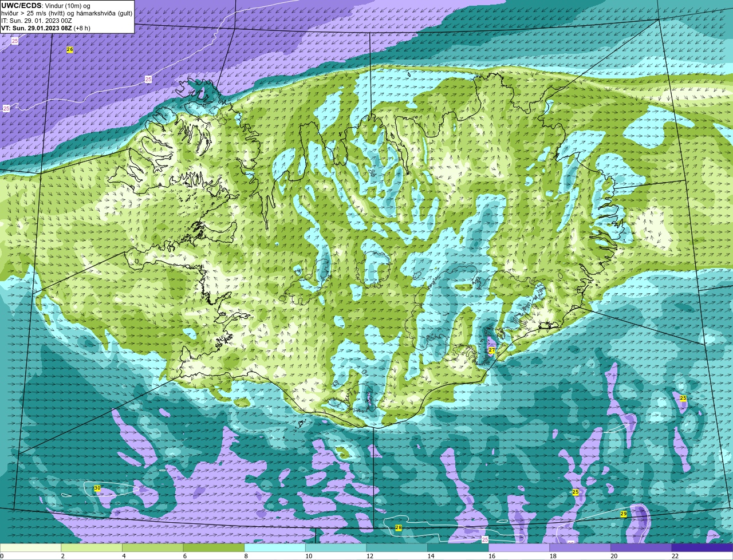Click the 12–14 m/s teal legend swatch
The image size is (733, 560).
(397, 547)
